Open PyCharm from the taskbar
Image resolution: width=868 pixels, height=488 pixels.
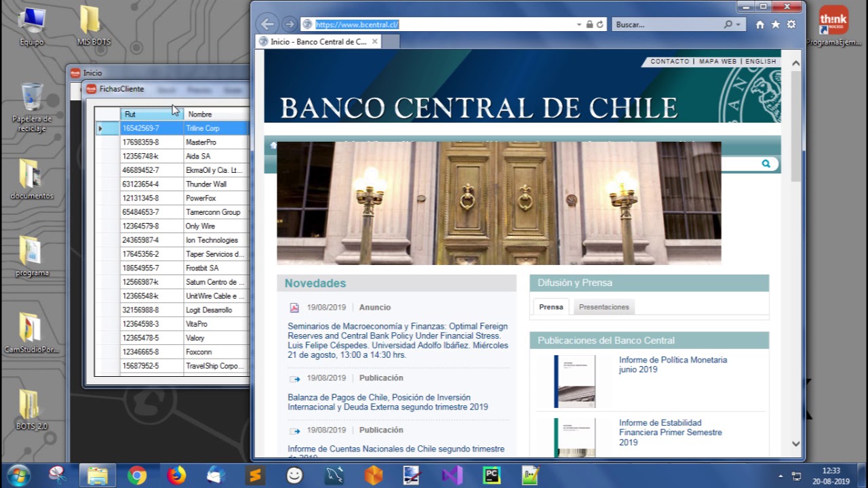pos(491,476)
